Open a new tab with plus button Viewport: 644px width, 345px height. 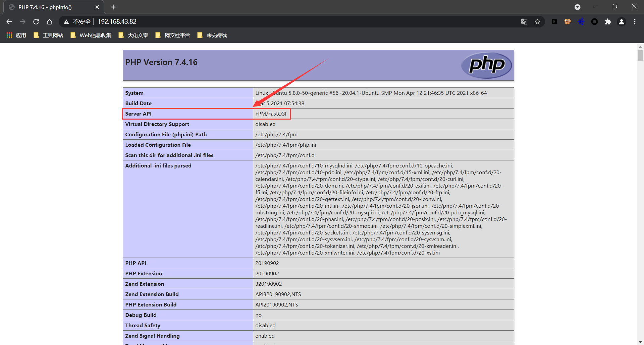tap(113, 7)
